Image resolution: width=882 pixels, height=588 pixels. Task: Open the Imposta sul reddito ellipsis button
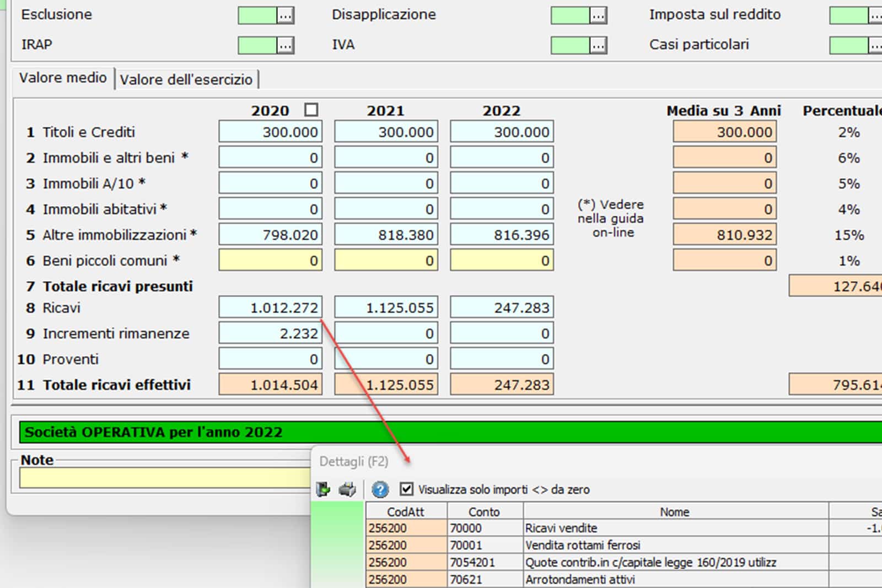pos(875,15)
